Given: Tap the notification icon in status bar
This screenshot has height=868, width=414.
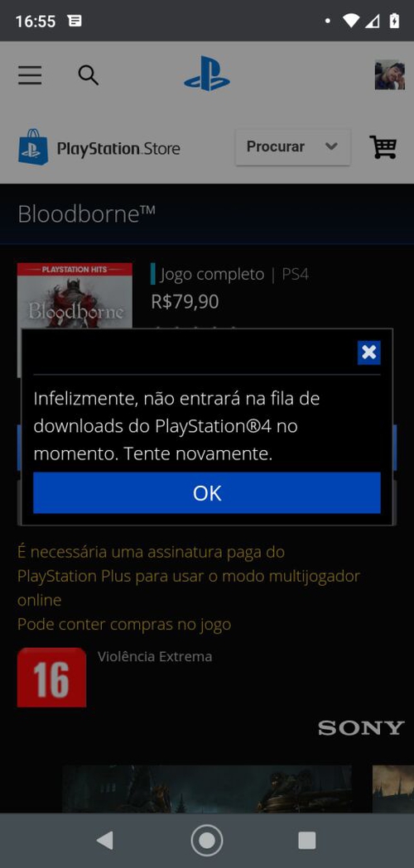Looking at the screenshot, I should (x=75, y=21).
